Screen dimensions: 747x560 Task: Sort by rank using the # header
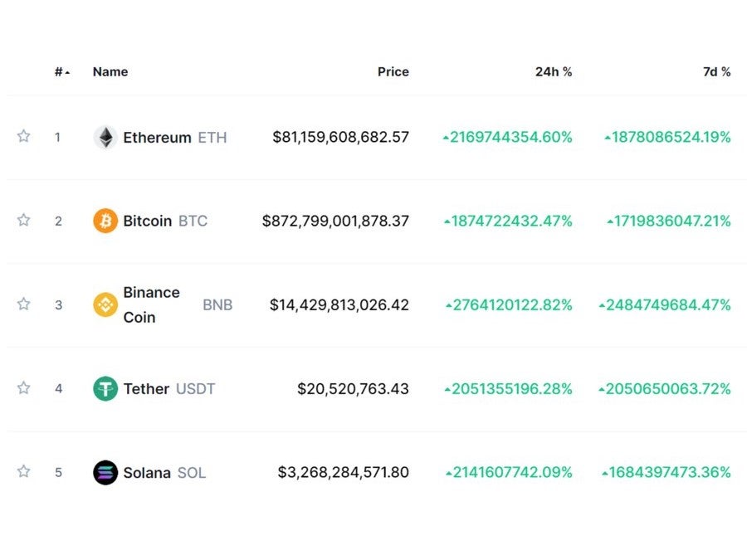coord(61,72)
